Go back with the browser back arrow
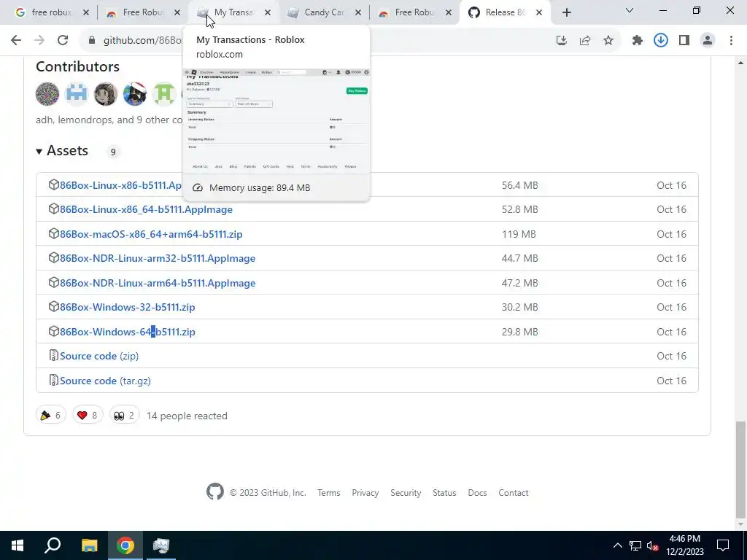The image size is (747, 560). tap(16, 41)
